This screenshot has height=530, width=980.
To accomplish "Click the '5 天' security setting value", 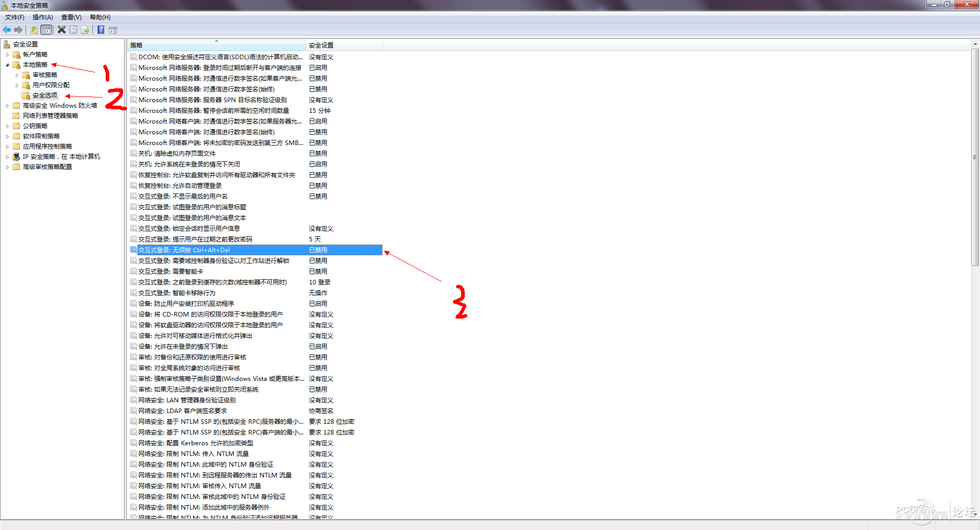I will click(x=315, y=239).
